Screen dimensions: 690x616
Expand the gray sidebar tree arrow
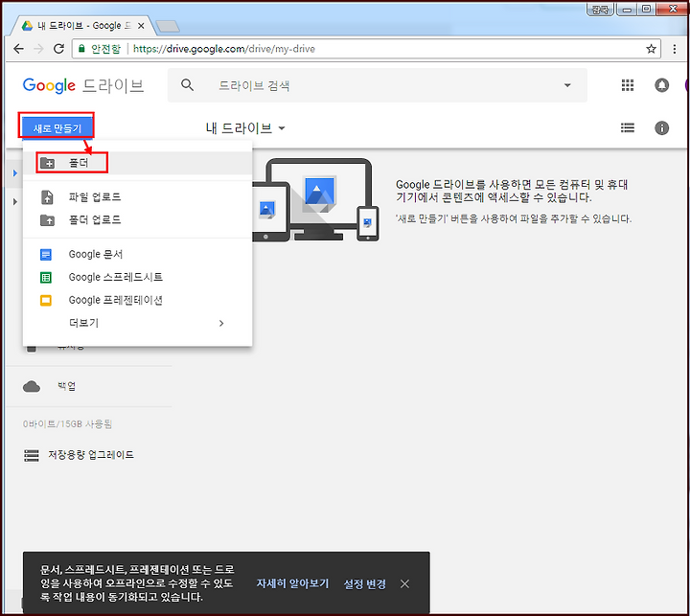point(15,201)
